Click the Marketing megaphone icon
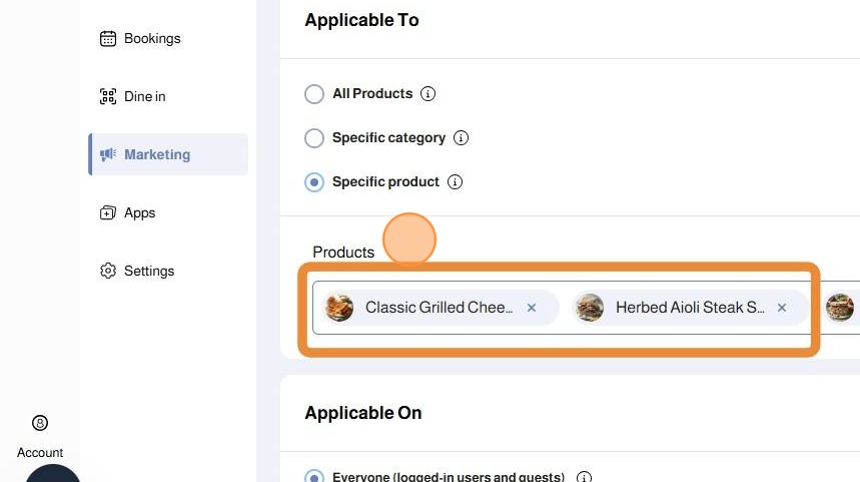 tap(108, 155)
